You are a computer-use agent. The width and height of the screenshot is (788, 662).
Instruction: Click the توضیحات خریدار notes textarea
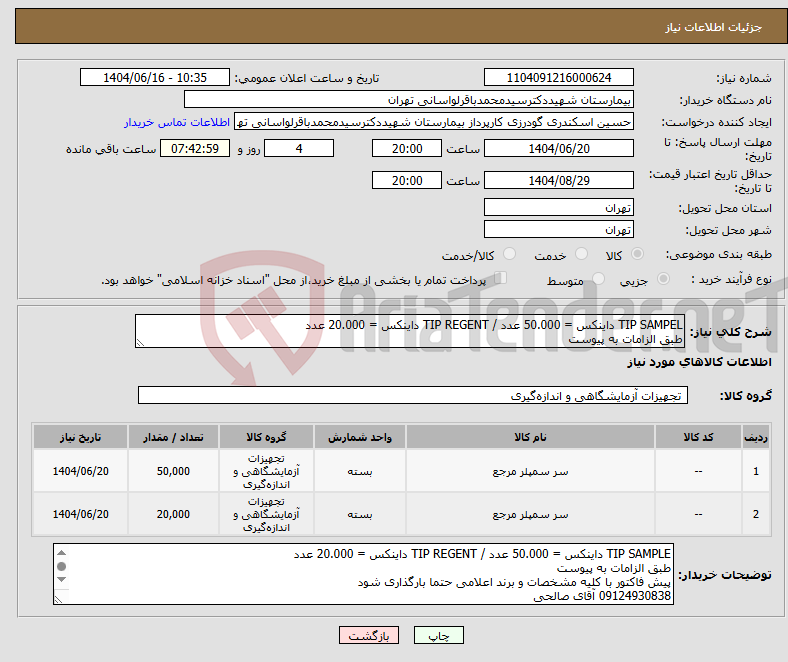(363, 574)
